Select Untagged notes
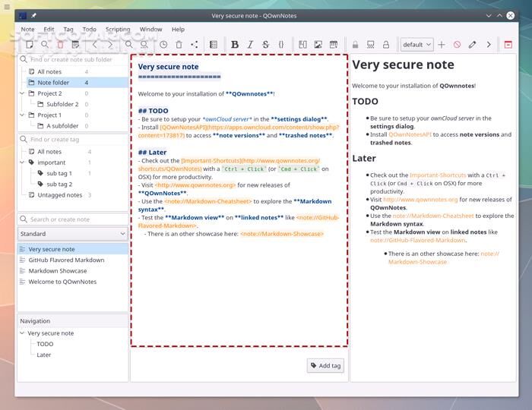The width and height of the screenshot is (532, 410). coord(60,195)
